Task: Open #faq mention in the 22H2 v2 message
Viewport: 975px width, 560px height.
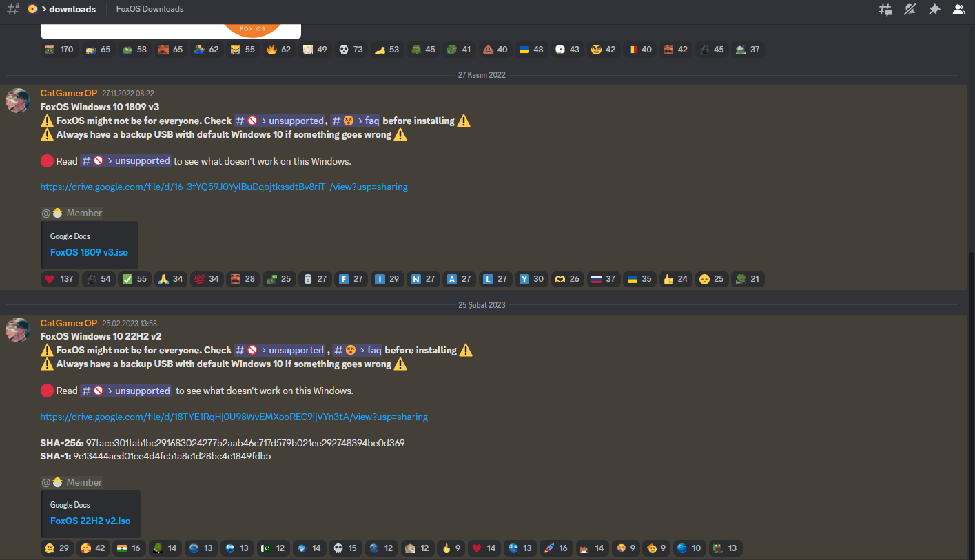Action: click(x=358, y=350)
